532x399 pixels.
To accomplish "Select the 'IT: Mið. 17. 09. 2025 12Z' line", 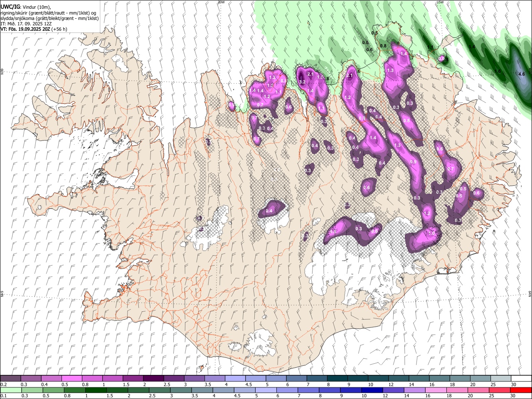I will (x=26, y=24).
